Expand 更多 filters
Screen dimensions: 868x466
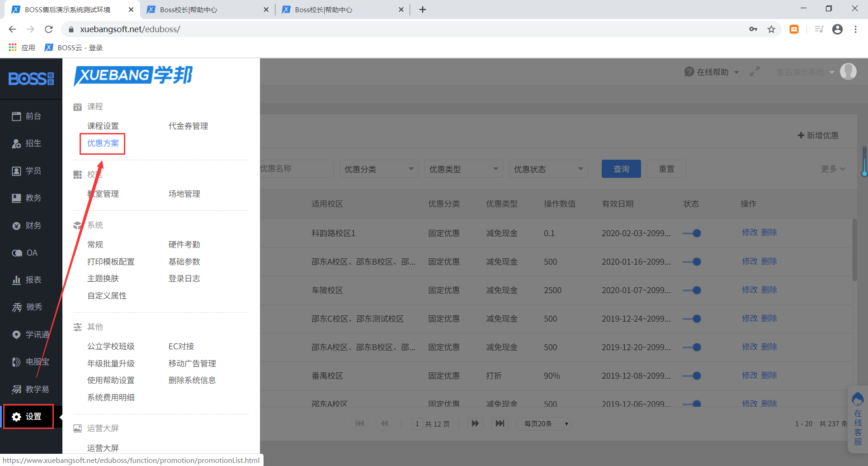[x=833, y=169]
